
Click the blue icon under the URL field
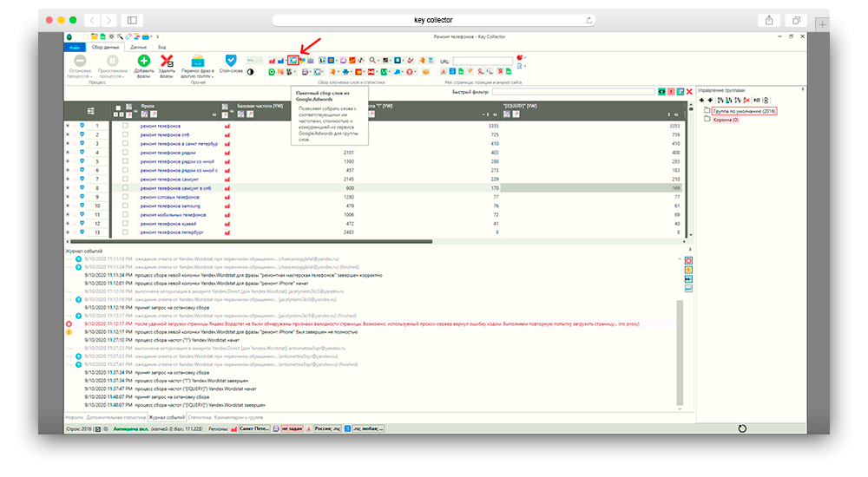point(452,71)
